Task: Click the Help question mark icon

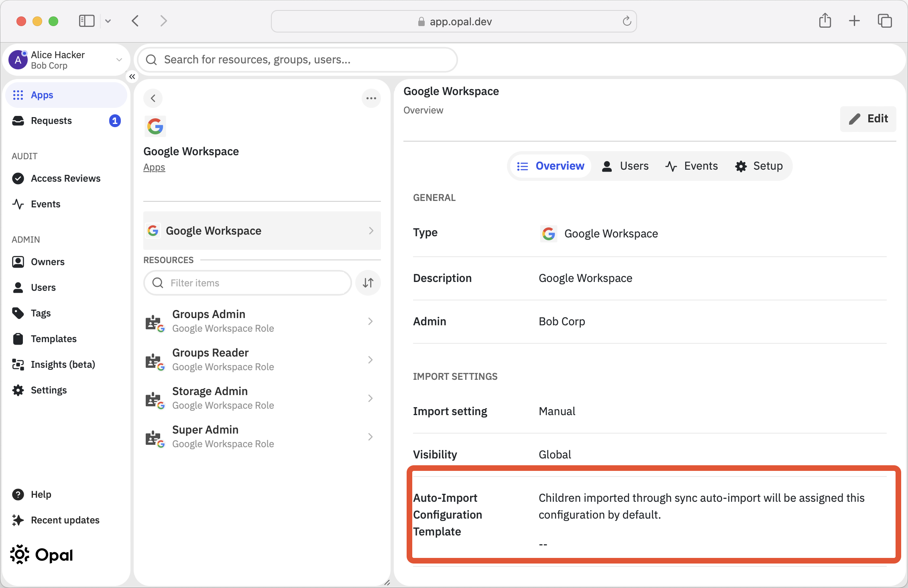Action: 18,495
